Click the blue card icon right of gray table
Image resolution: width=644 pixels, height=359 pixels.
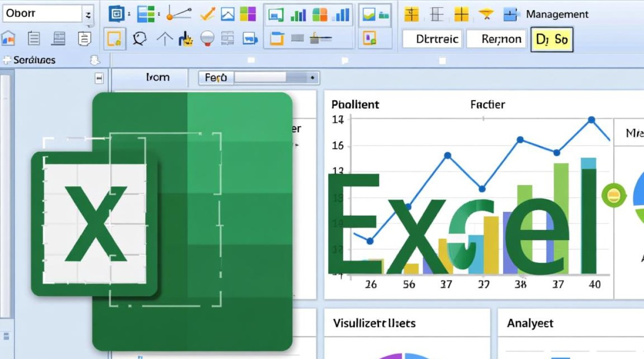coord(250,38)
